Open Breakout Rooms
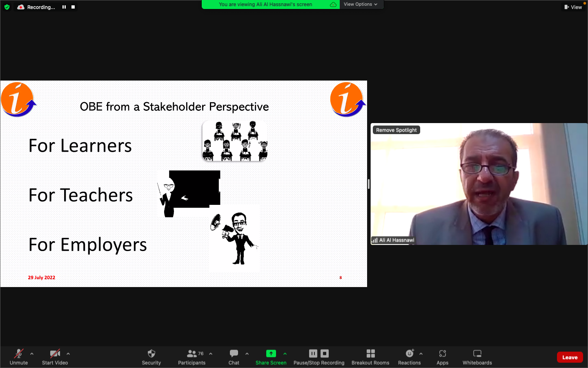 tap(370, 354)
